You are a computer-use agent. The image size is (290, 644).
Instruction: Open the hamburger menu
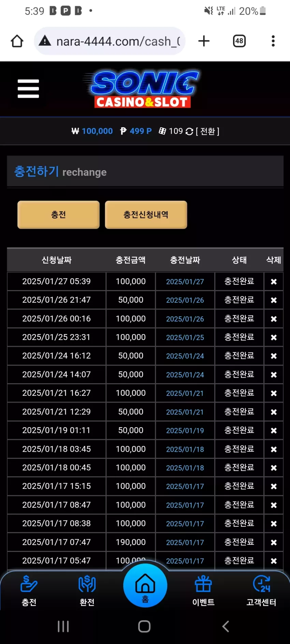click(x=28, y=89)
